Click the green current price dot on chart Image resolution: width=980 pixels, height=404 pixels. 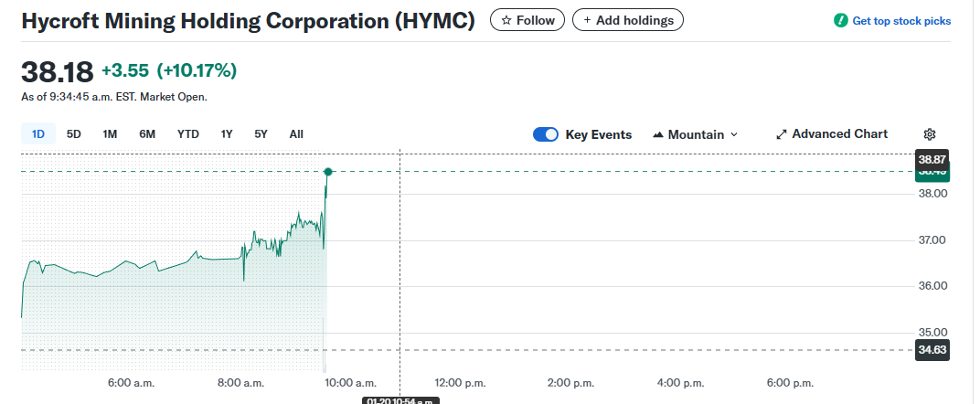pos(327,171)
